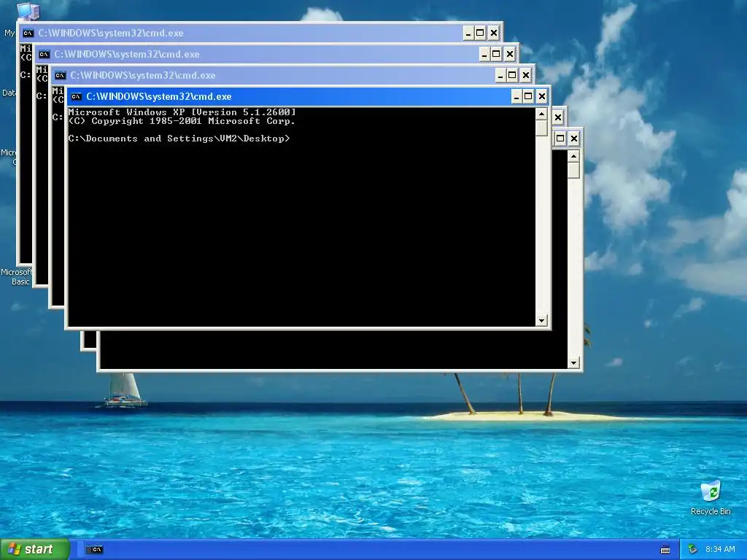Image resolution: width=747 pixels, height=560 pixels.
Task: Open the system menu icon of the active cmd.exe window
Action: click(x=76, y=97)
